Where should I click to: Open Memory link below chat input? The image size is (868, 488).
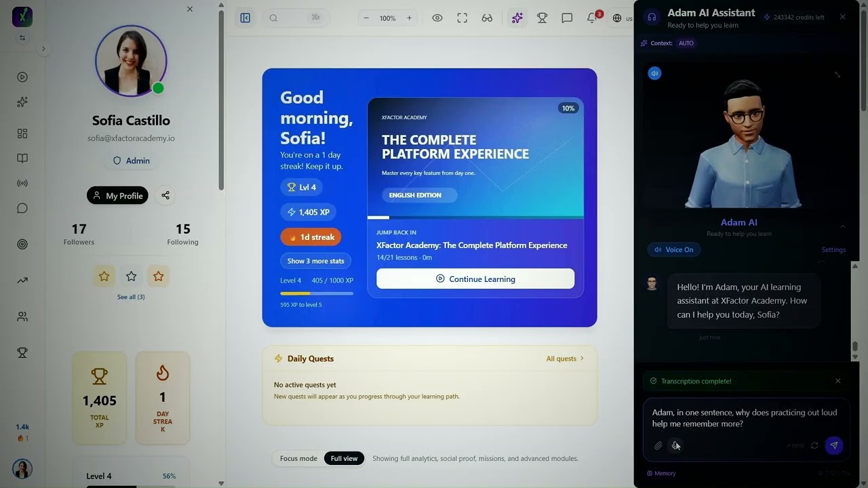coord(661,473)
